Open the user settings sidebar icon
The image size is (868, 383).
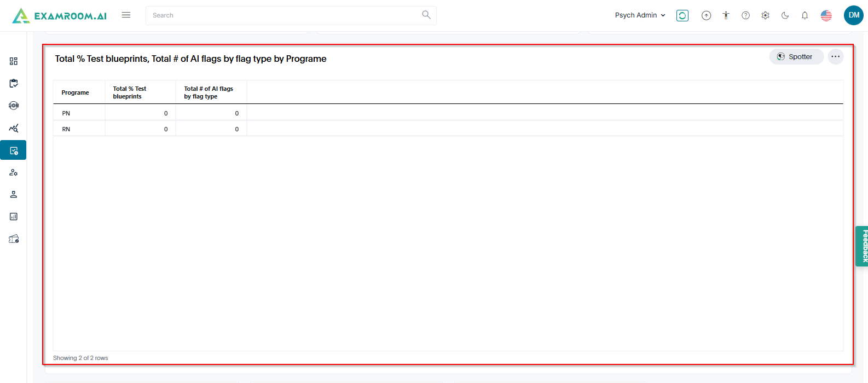(x=14, y=172)
